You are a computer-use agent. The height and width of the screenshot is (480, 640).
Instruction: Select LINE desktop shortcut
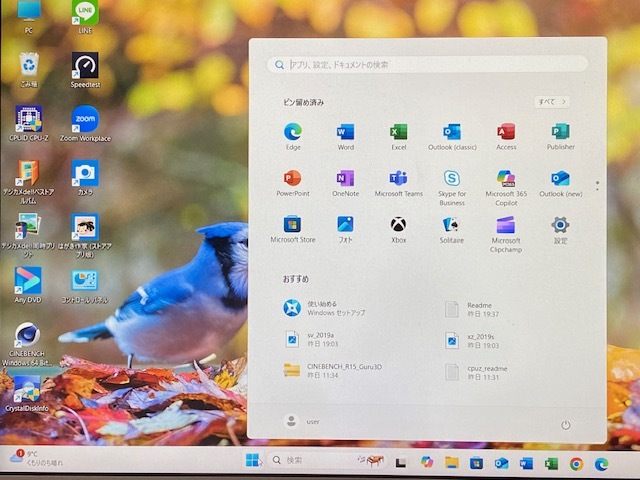[x=85, y=17]
